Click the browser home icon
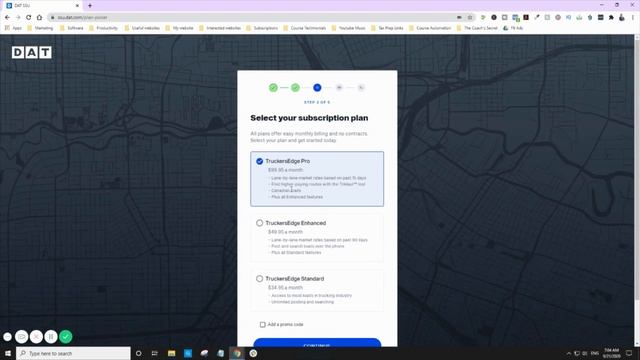The width and height of the screenshot is (640, 360). coord(39,18)
